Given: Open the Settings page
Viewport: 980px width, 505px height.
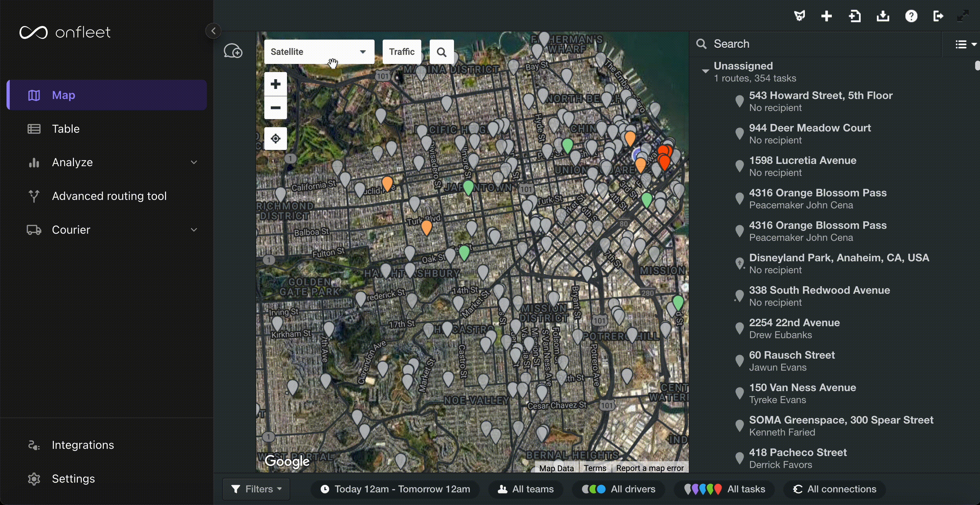Looking at the screenshot, I should [107, 479].
